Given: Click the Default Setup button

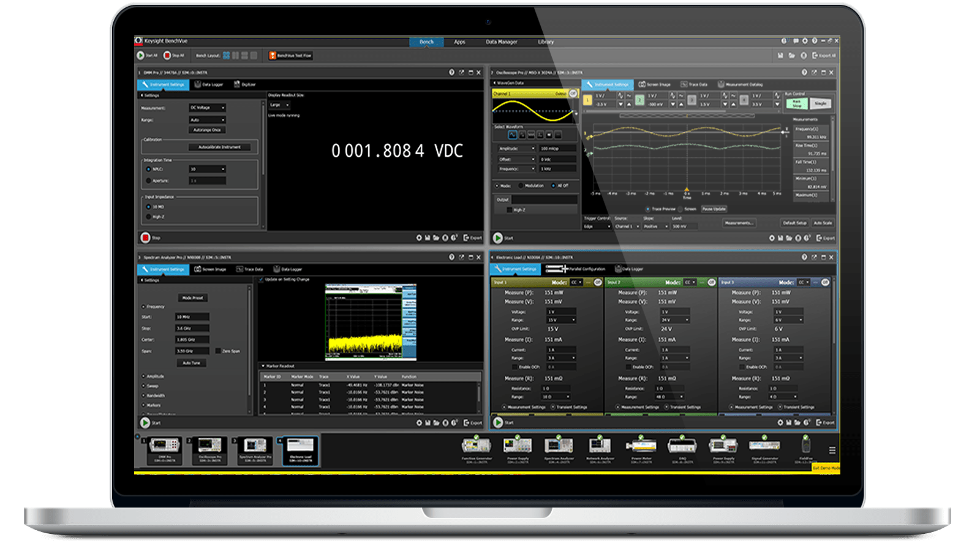Looking at the screenshot, I should (794, 223).
